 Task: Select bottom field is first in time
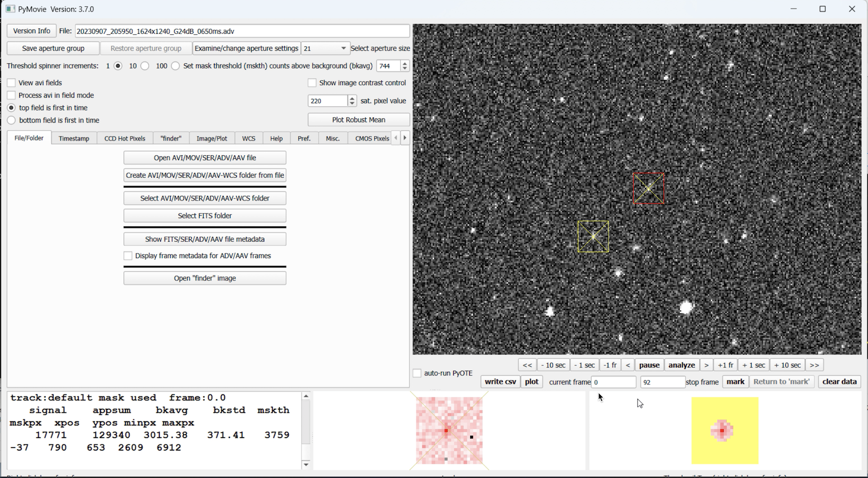click(x=11, y=120)
